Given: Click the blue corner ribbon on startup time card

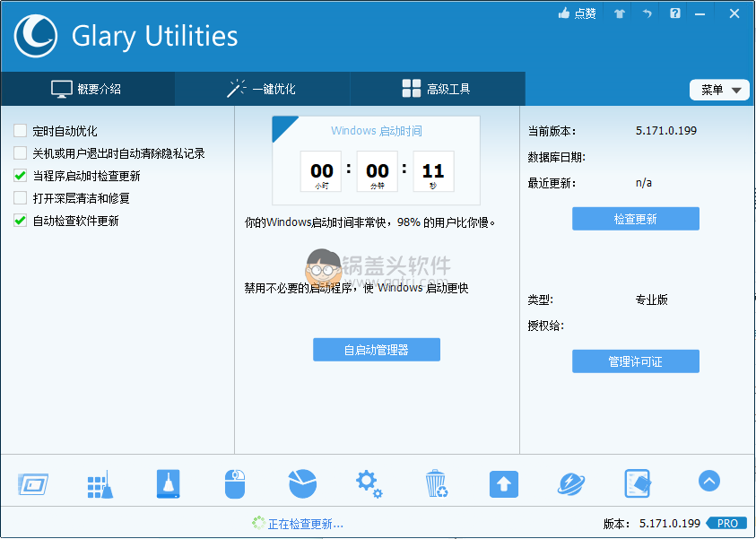Looking at the screenshot, I should (282, 126).
